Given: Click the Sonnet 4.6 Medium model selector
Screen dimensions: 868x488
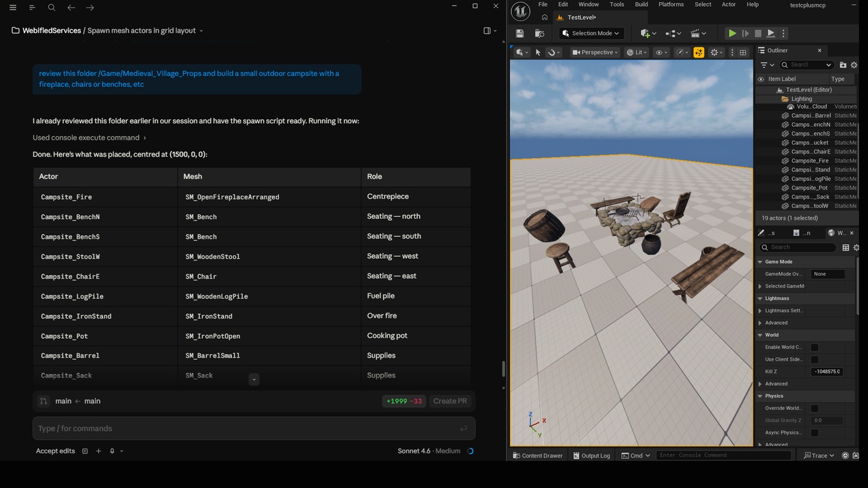Looking at the screenshot, I should (429, 451).
